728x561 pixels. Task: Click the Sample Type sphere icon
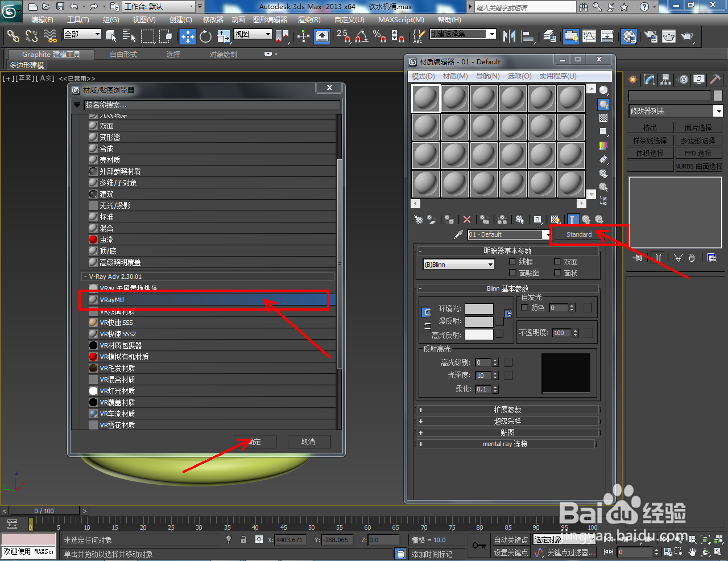tap(603, 90)
